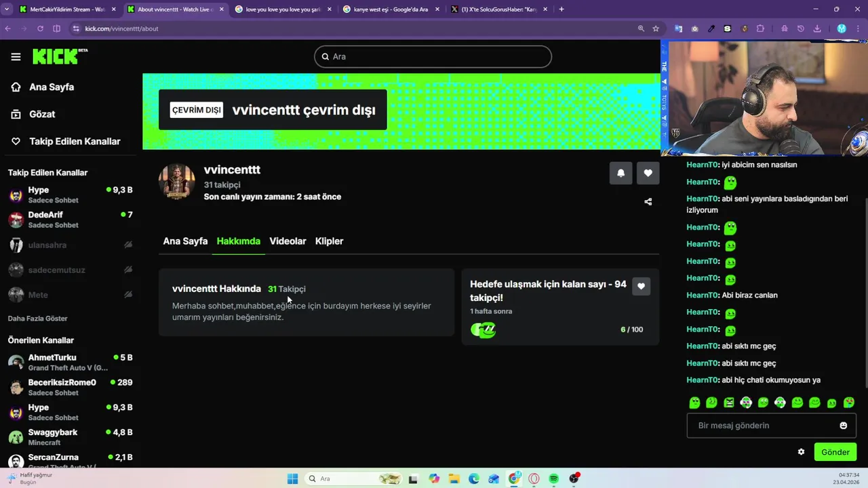Click the heart icon on the follower goal card
The height and width of the screenshot is (488, 868).
point(641,287)
